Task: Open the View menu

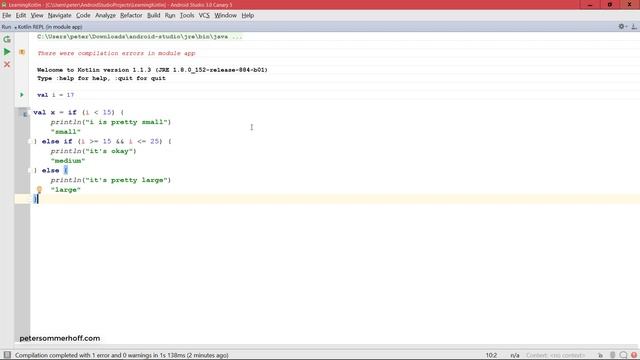Action: (x=37, y=16)
